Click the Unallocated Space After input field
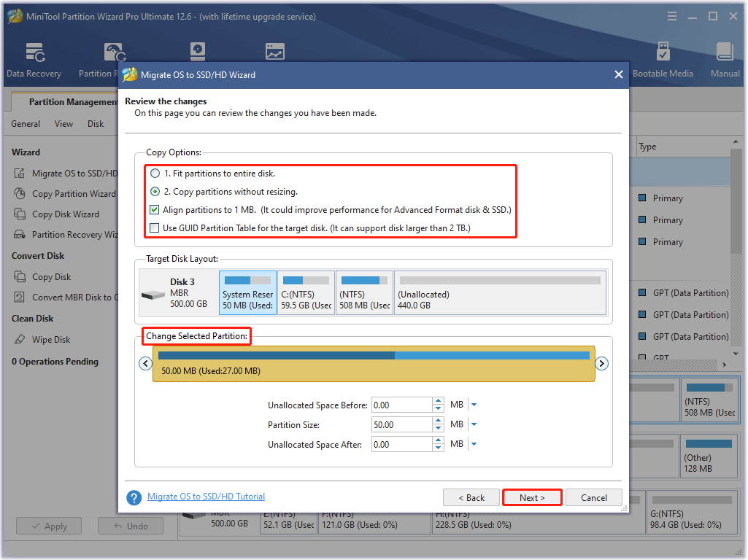Screen dimensions: 748x560 [x=401, y=444]
